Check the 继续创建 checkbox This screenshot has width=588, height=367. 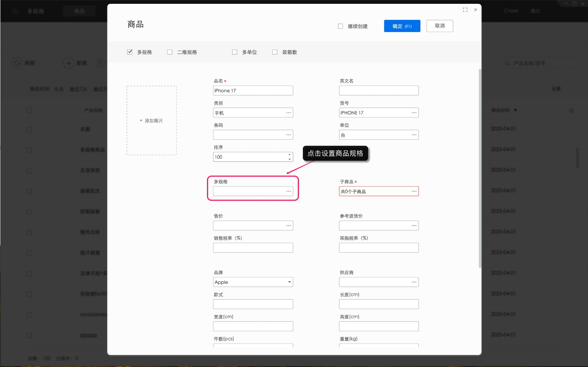pyautogui.click(x=340, y=26)
